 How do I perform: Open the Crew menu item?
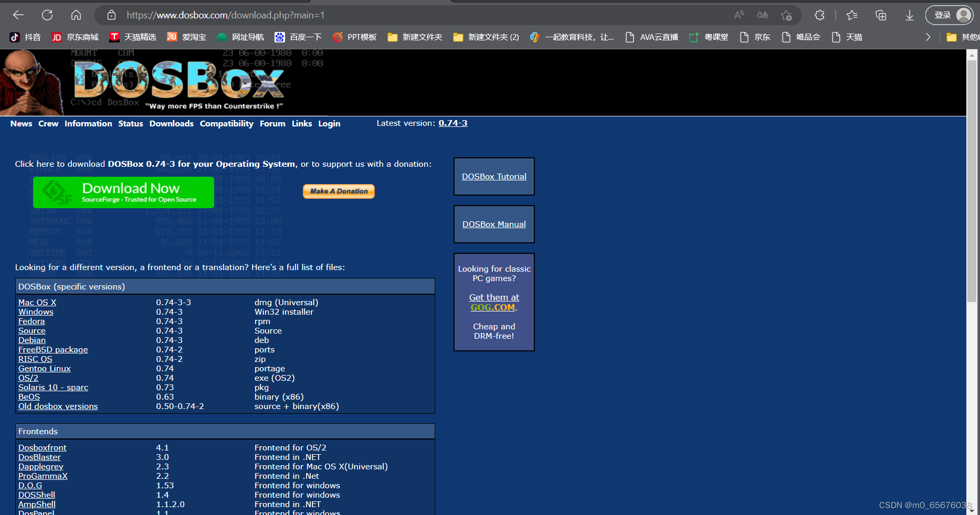tap(48, 124)
